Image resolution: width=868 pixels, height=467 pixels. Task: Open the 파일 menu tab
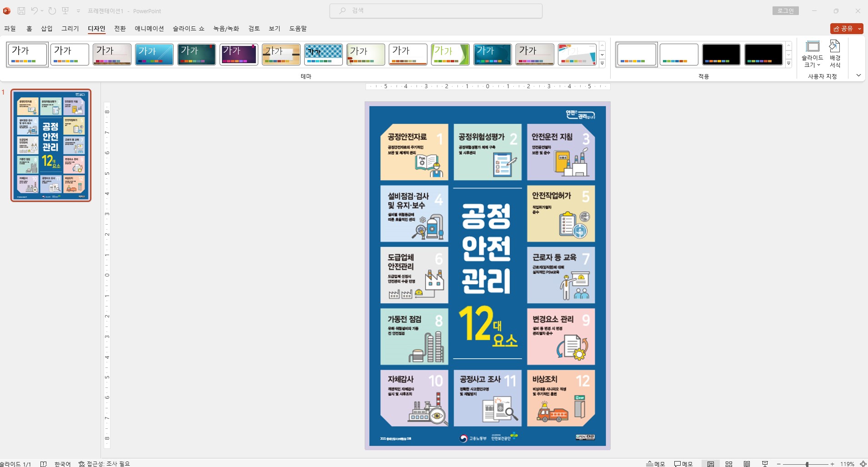(10, 28)
